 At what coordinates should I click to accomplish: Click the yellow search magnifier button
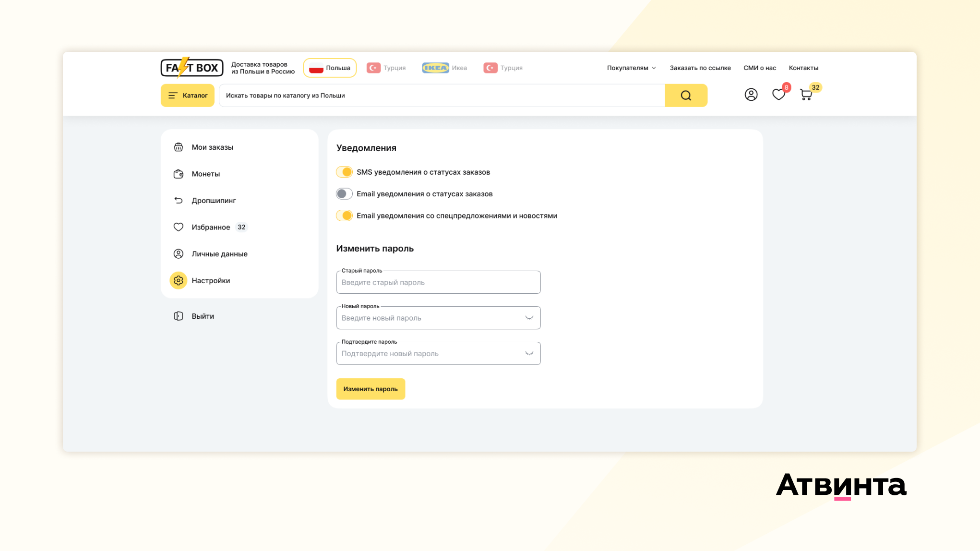tap(686, 96)
